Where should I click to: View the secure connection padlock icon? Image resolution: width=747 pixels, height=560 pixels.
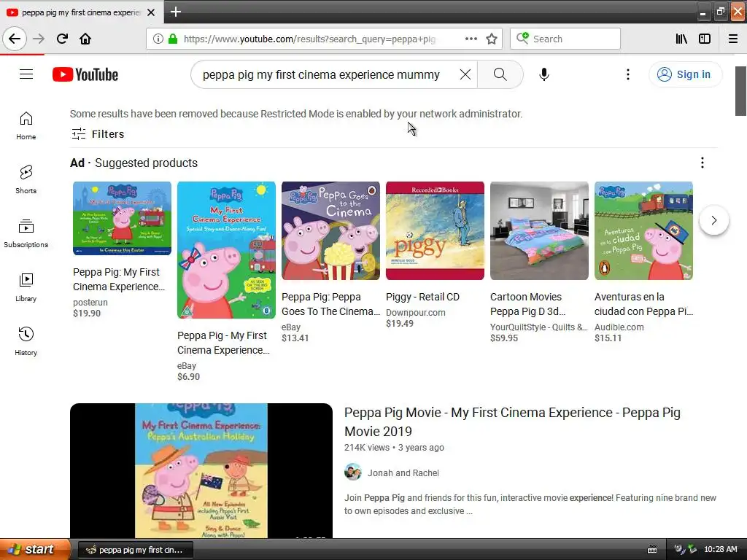[172, 39]
